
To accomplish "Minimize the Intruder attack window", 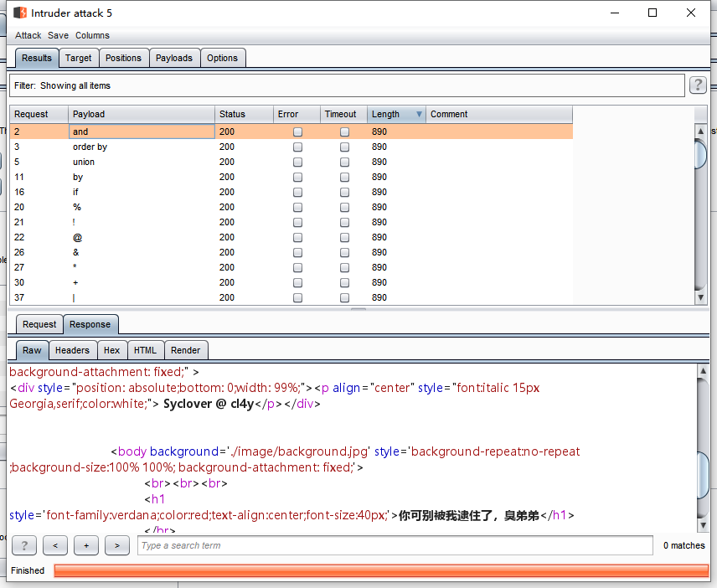I will coord(615,13).
